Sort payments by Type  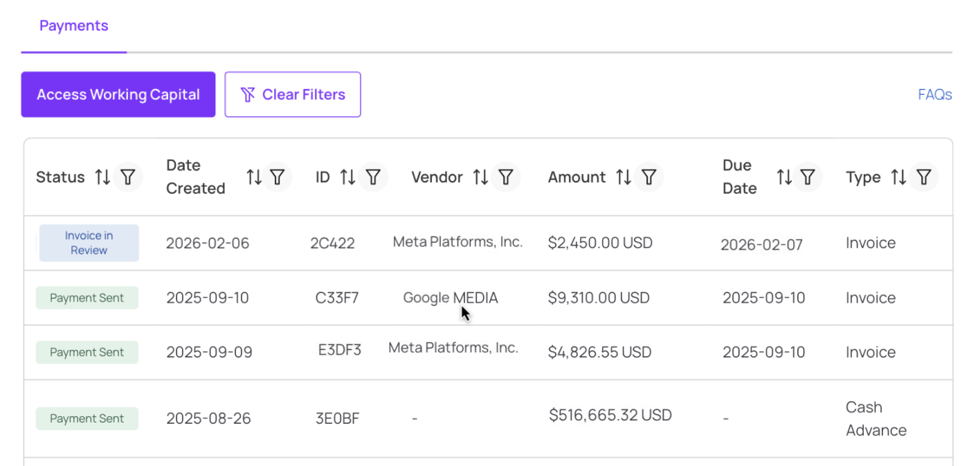pos(898,177)
